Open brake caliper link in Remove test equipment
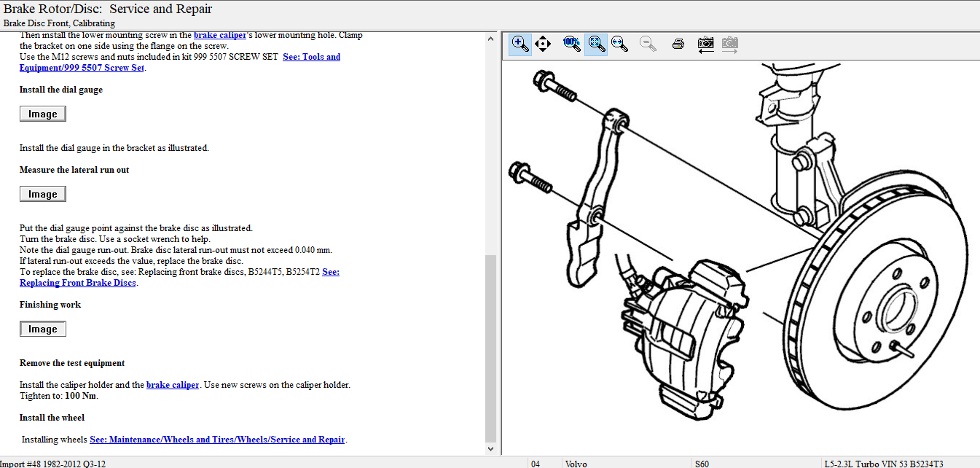The height and width of the screenshot is (468, 980). pos(173,385)
